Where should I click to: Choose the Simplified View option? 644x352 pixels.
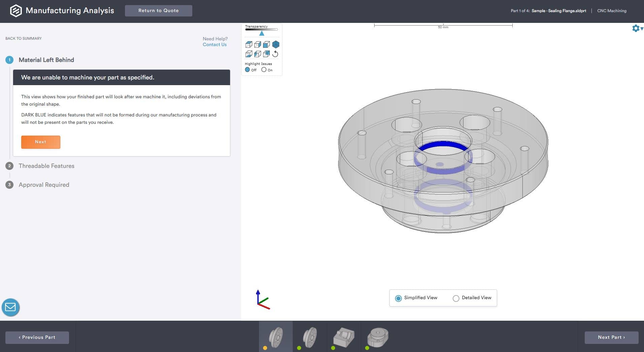pos(398,298)
